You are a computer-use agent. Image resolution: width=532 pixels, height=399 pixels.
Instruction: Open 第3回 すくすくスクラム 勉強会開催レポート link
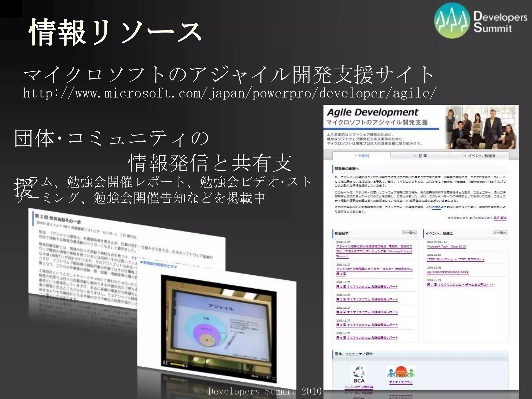[x=367, y=299]
